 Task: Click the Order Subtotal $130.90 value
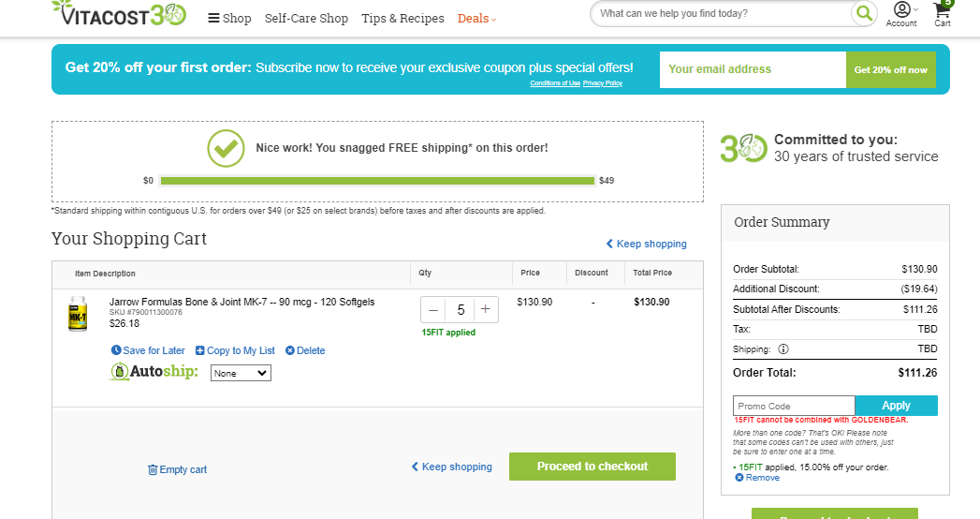pyautogui.click(x=919, y=270)
